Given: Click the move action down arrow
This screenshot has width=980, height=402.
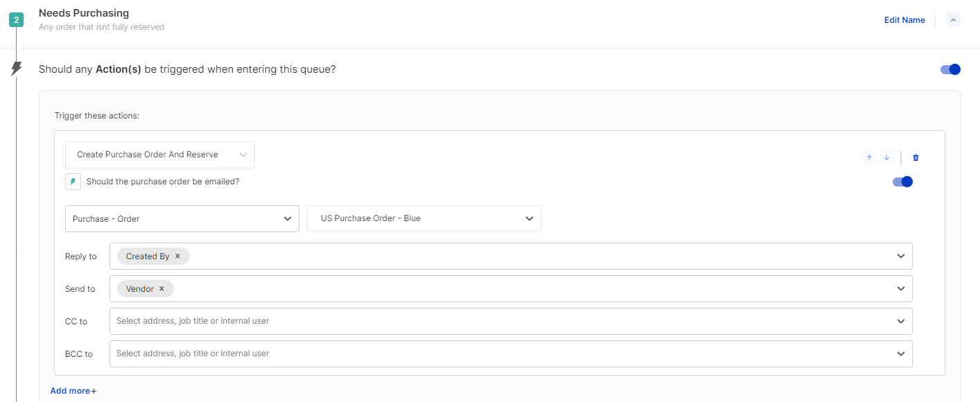Looking at the screenshot, I should pyautogui.click(x=886, y=157).
